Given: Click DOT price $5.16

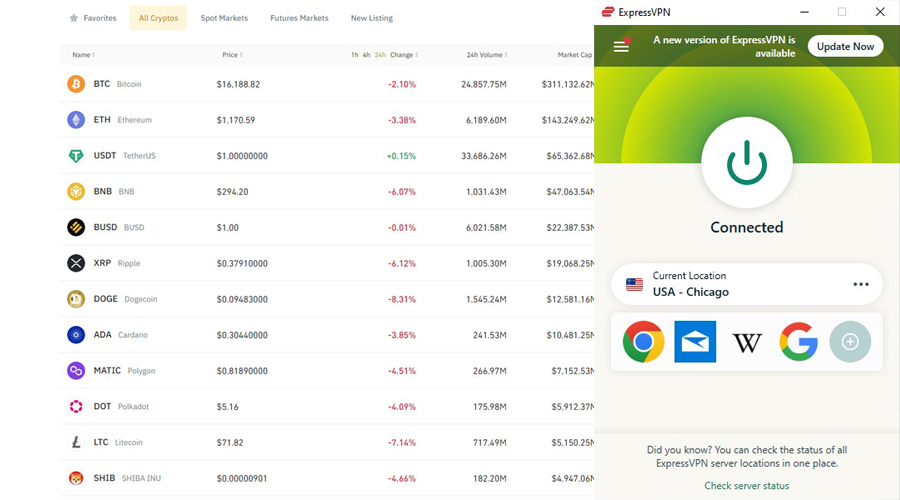Looking at the screenshot, I should click(227, 407).
